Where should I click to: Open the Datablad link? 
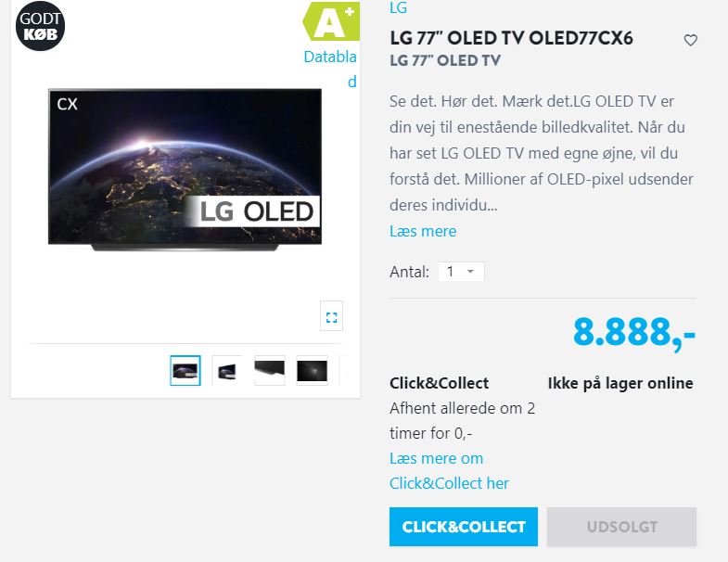330,69
